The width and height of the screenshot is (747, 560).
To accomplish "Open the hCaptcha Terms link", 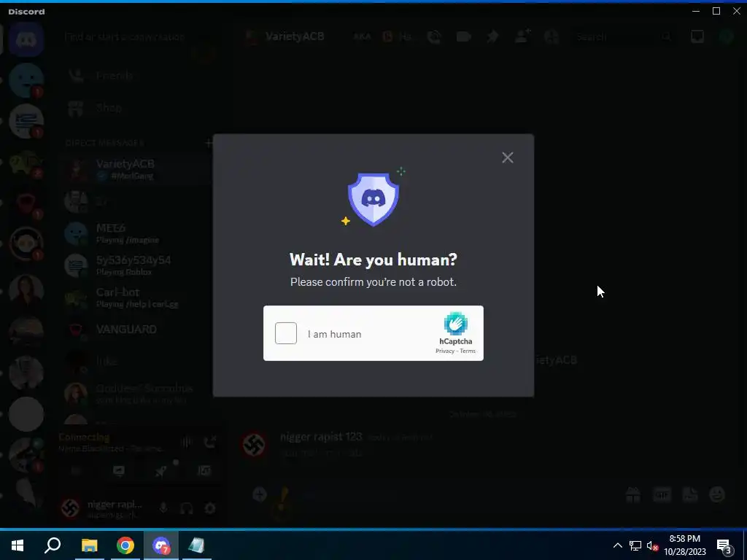I will pyautogui.click(x=468, y=351).
